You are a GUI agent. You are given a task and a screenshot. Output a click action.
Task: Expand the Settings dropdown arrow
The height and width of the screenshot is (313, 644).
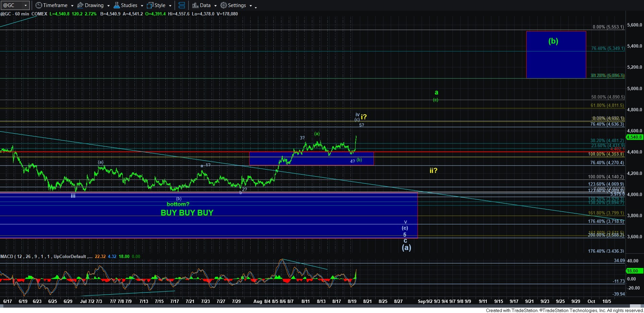[251, 6]
